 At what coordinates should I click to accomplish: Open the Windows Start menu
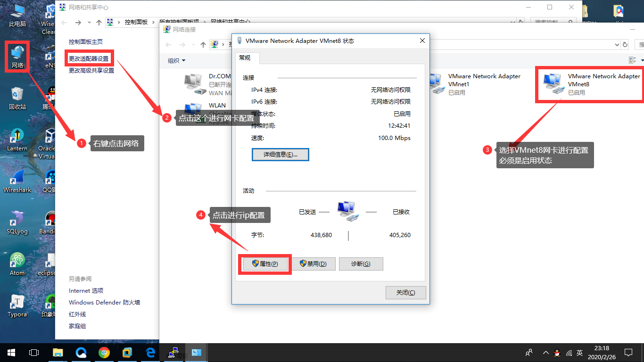coord(11,353)
